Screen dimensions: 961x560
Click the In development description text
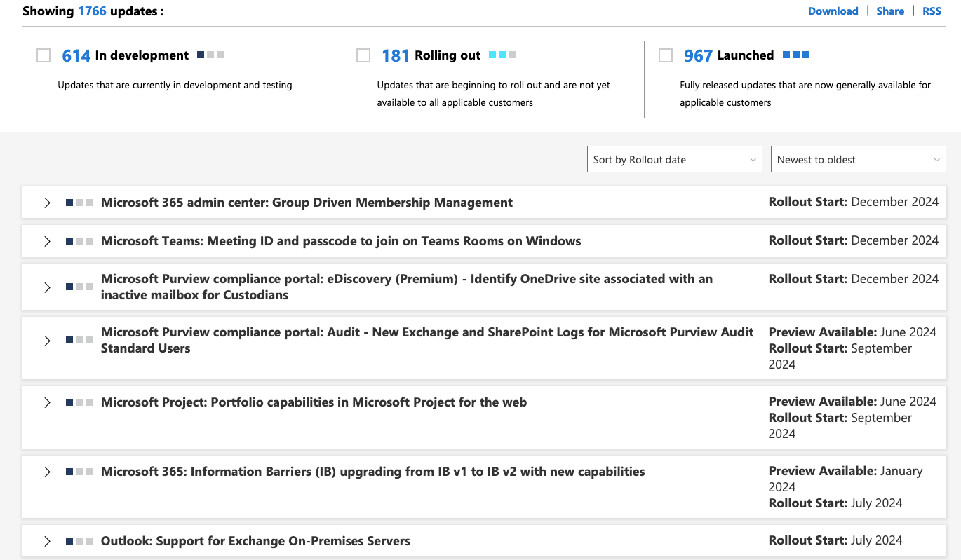(x=175, y=86)
